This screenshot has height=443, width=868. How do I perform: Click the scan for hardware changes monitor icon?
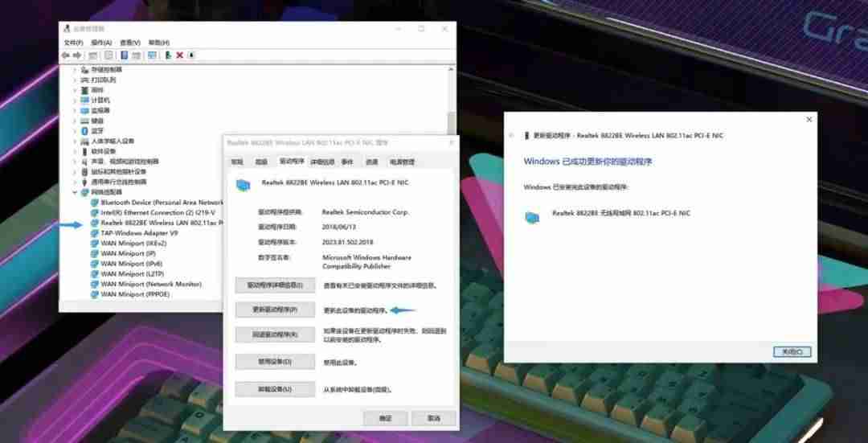coord(152,55)
